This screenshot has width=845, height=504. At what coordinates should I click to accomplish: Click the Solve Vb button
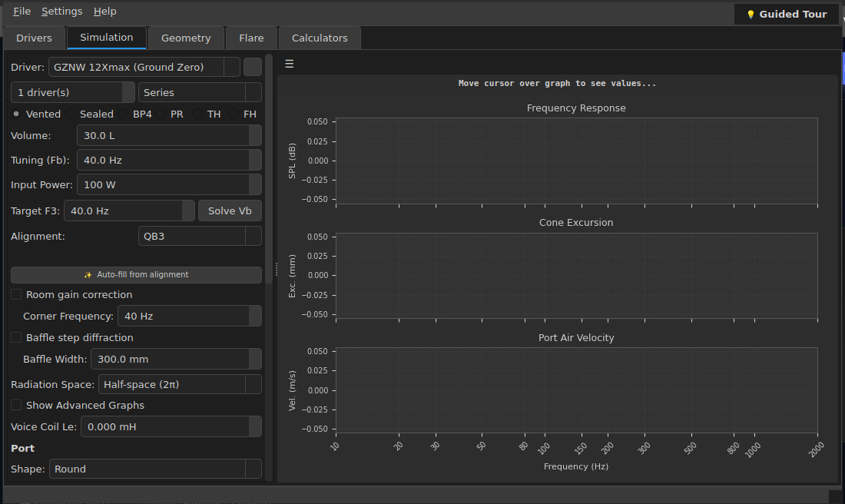pos(230,211)
